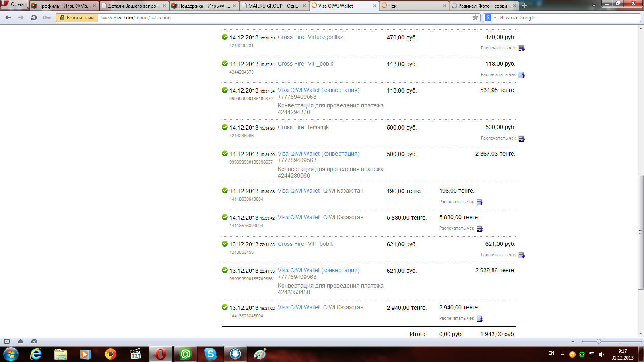Open 'Visa QIWI Wallet' link at 19:21:02
Image resolution: width=644 pixels, height=362 pixels.
pos(299,307)
